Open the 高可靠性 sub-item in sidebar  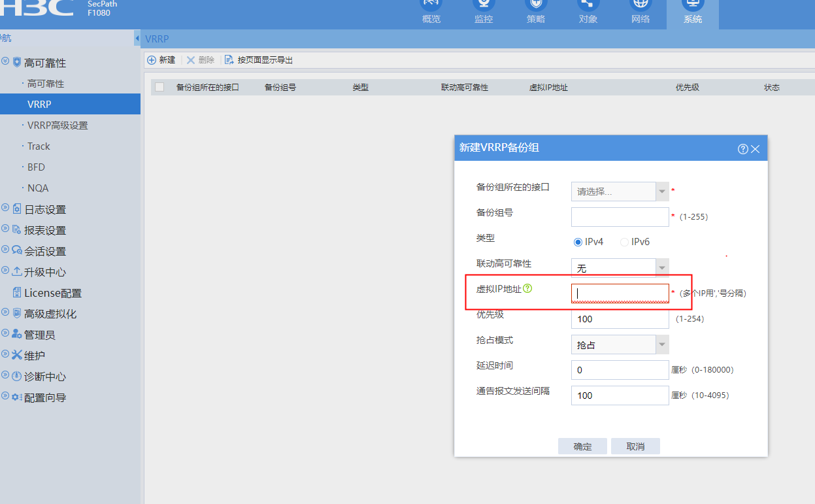46,84
